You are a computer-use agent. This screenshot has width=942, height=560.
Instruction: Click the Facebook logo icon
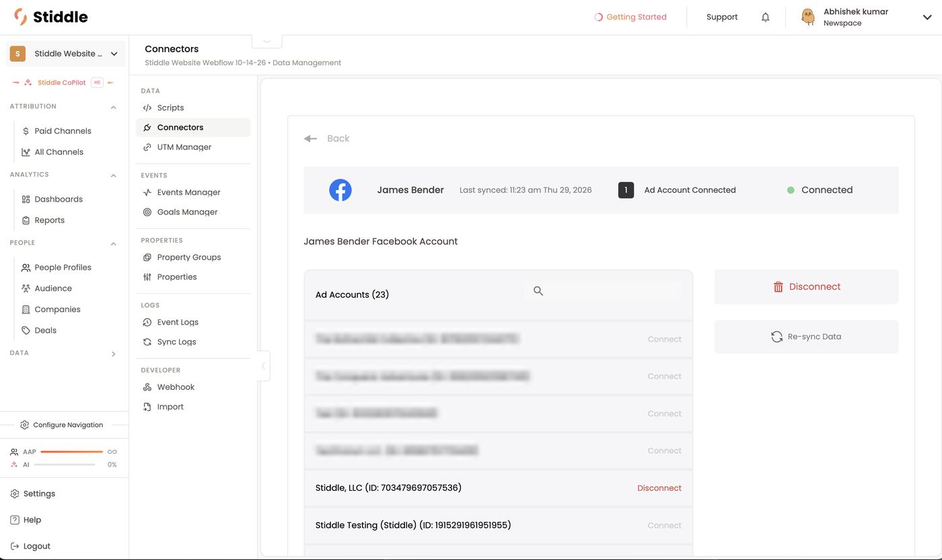(340, 190)
